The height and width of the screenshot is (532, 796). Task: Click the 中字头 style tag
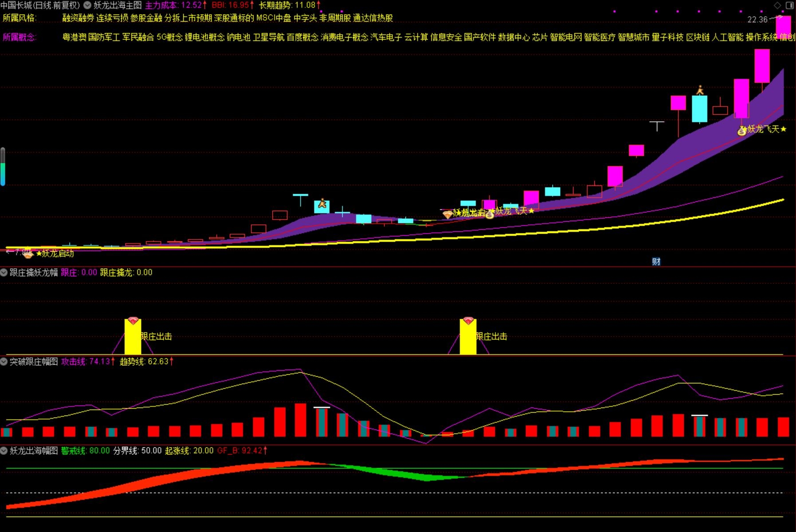pyautogui.click(x=306, y=18)
